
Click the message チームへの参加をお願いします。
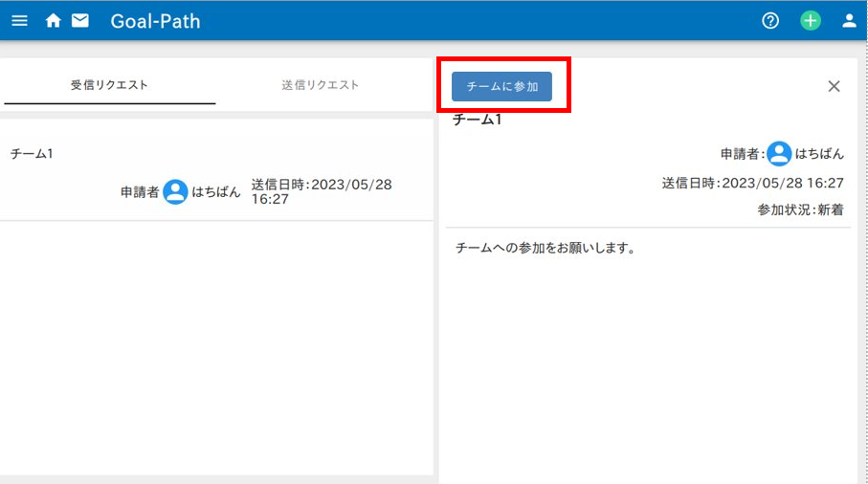click(x=545, y=248)
